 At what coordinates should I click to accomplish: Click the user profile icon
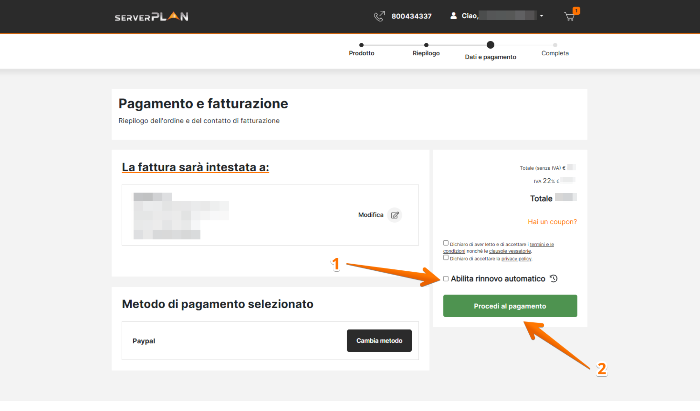click(454, 16)
